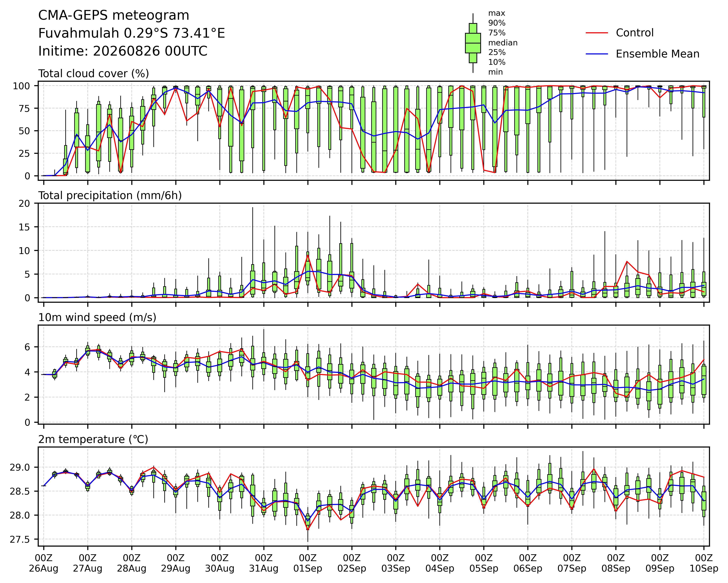Image resolution: width=728 pixels, height=583 pixels.
Task: Click the median label in legend
Action: (x=503, y=43)
